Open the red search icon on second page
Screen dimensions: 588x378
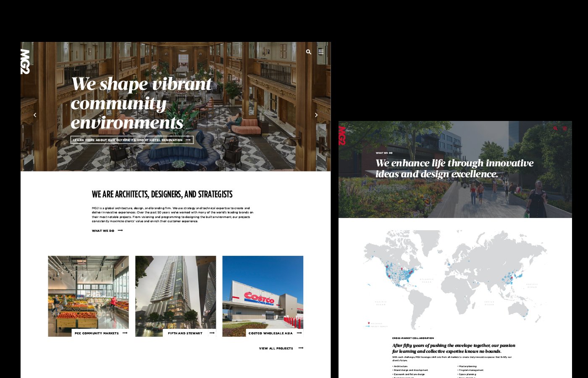[555, 129]
